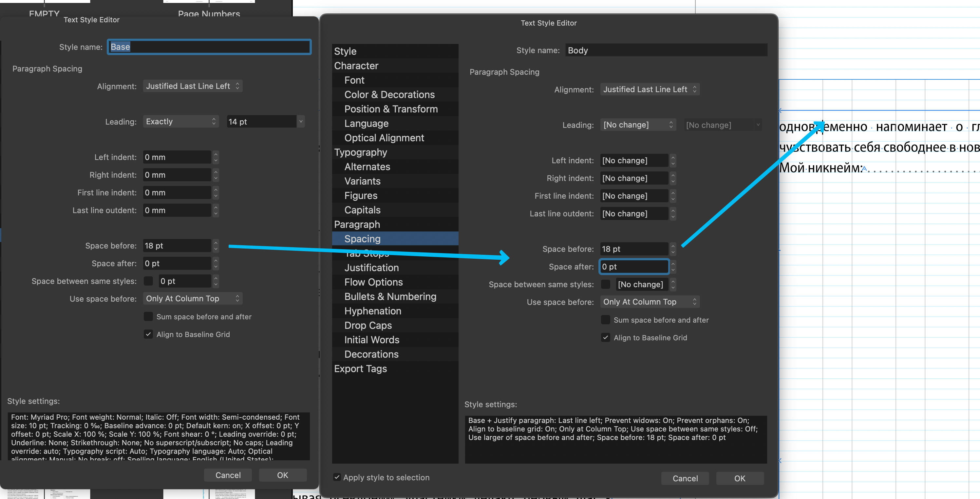This screenshot has height=499, width=980.
Task: Open the Justification section
Action: 395,268
